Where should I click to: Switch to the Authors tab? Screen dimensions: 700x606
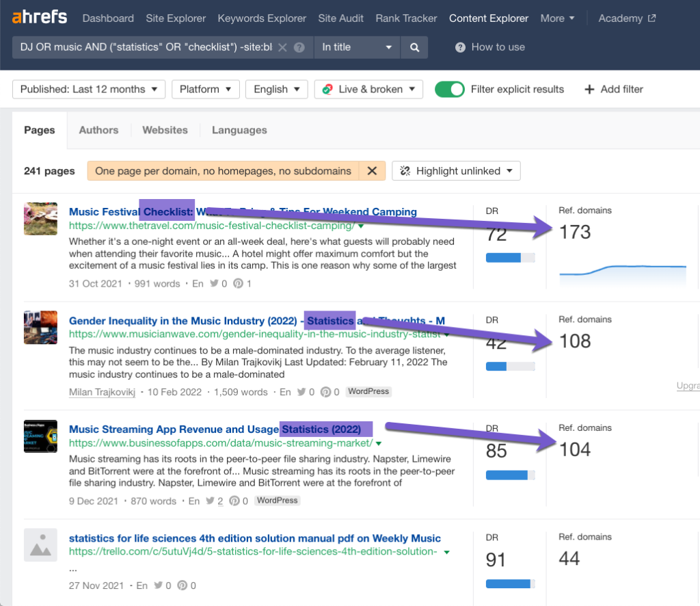point(98,130)
